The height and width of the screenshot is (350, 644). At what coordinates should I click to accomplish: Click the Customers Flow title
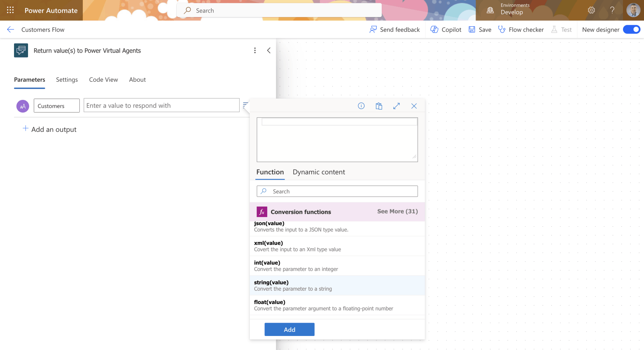(43, 29)
